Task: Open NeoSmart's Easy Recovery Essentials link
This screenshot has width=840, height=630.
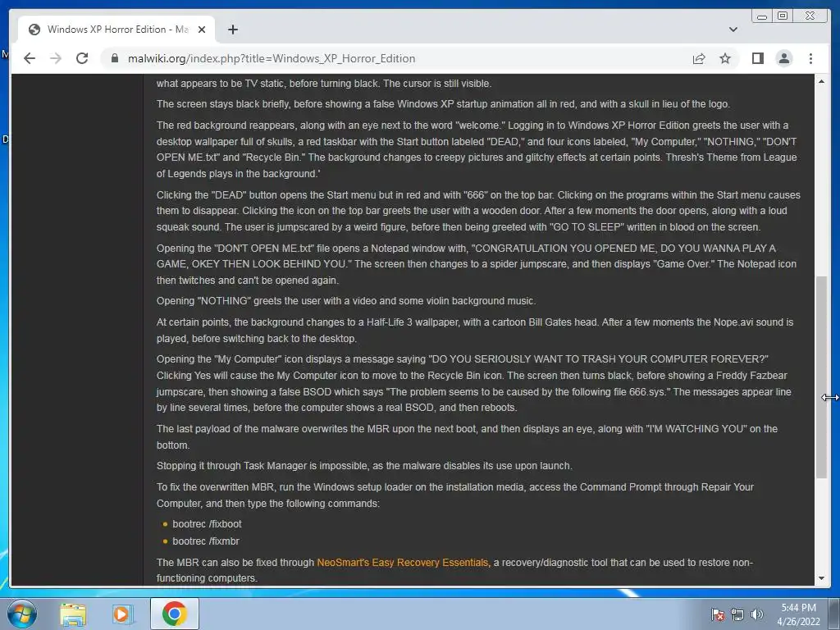Action: pyautogui.click(x=402, y=563)
